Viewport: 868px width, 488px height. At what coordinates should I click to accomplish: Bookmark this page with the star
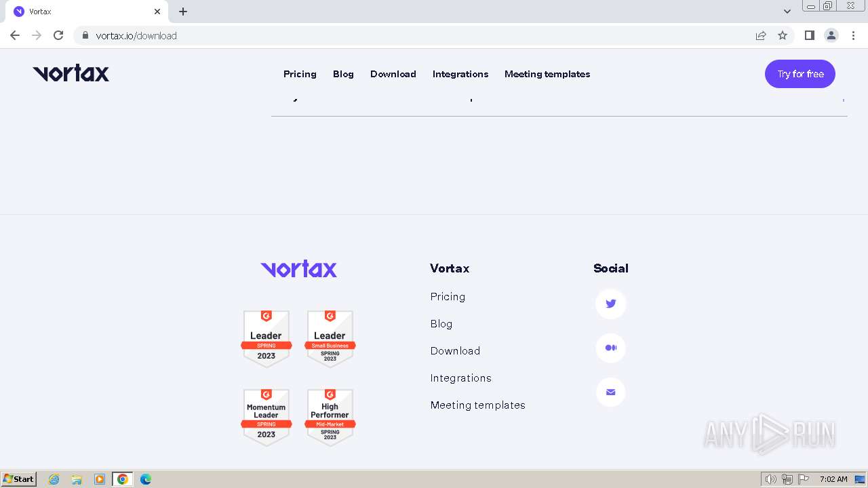783,35
